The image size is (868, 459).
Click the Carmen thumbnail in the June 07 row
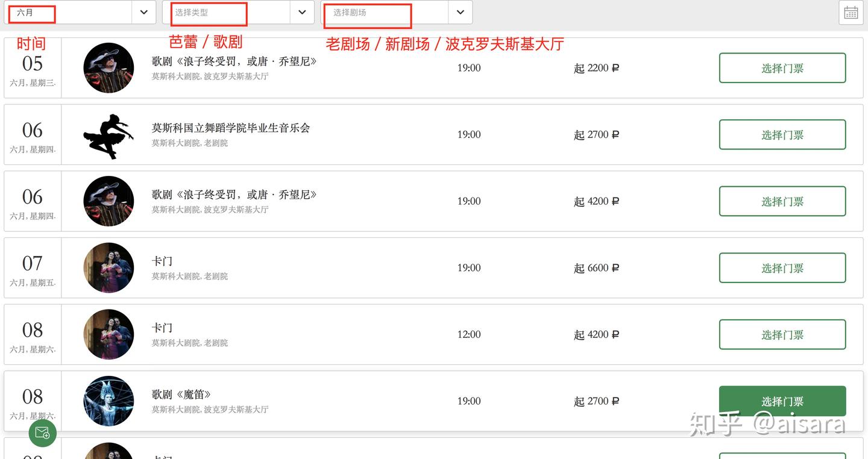coord(108,267)
